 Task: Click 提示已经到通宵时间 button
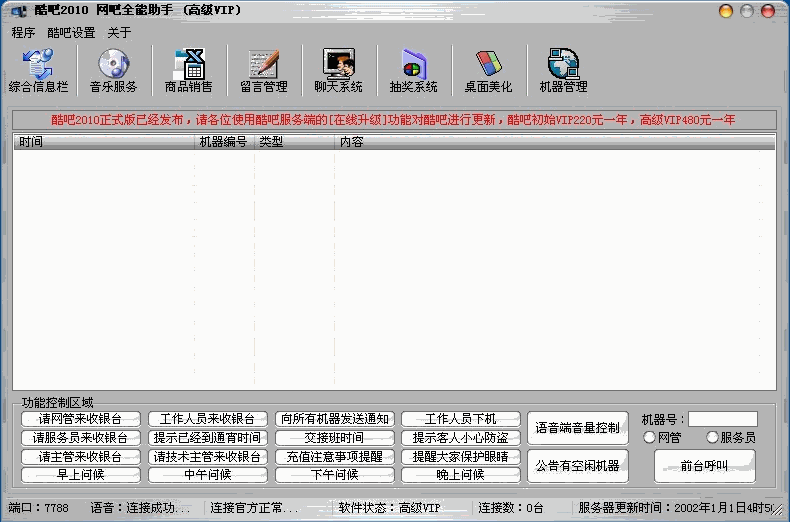pos(208,438)
